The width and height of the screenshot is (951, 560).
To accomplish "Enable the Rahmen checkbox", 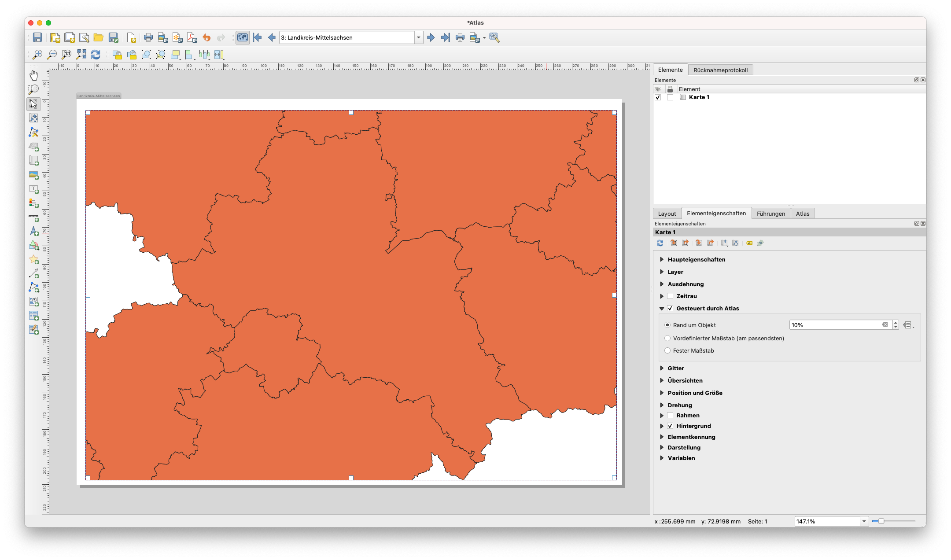I will (670, 415).
